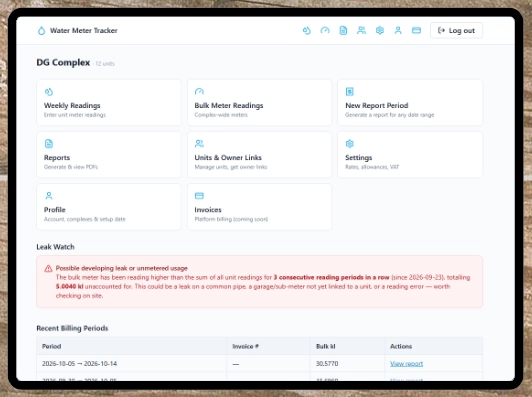The image size is (532, 397).
Task: Click the Leak Watch section heading
Action: (x=55, y=247)
